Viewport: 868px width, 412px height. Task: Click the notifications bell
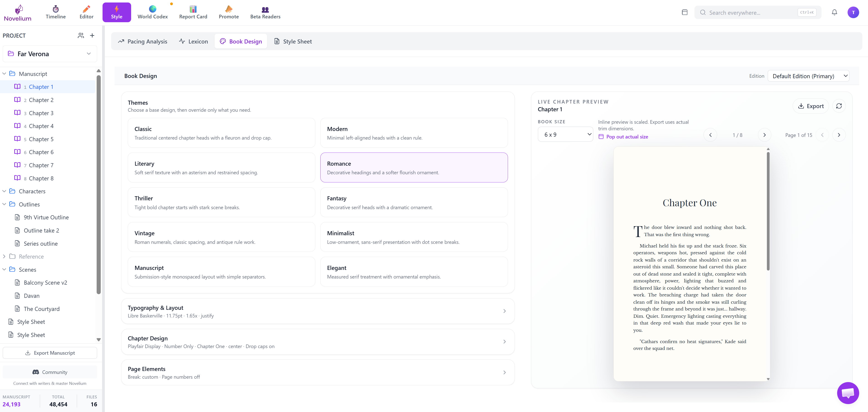834,12
